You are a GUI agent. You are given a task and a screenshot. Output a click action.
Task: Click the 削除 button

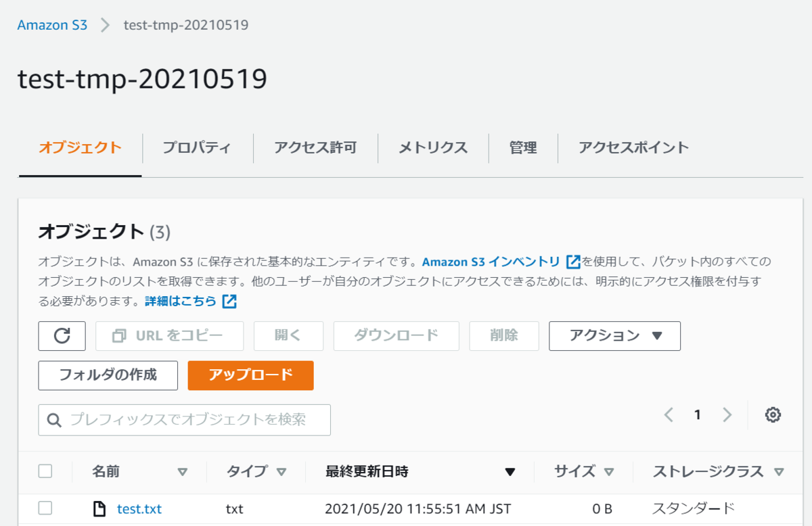tap(504, 336)
